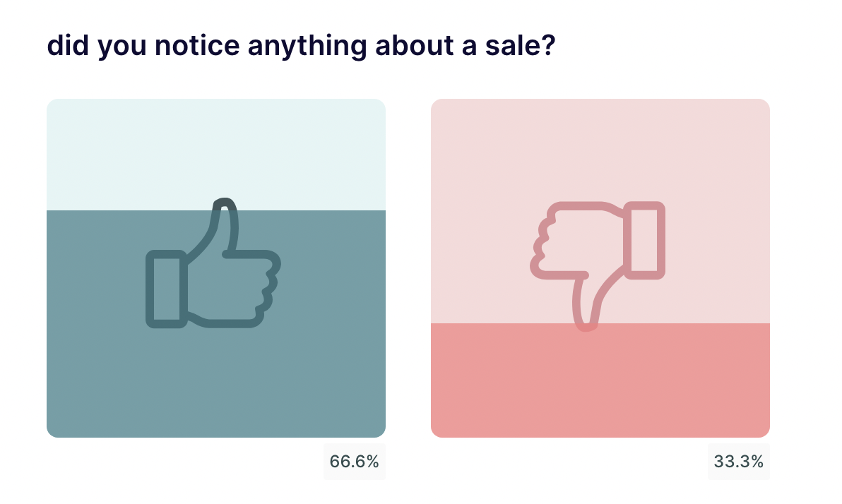Click the cuff rectangle of the thumbs up icon
The width and height of the screenshot is (842, 504).
click(x=167, y=289)
